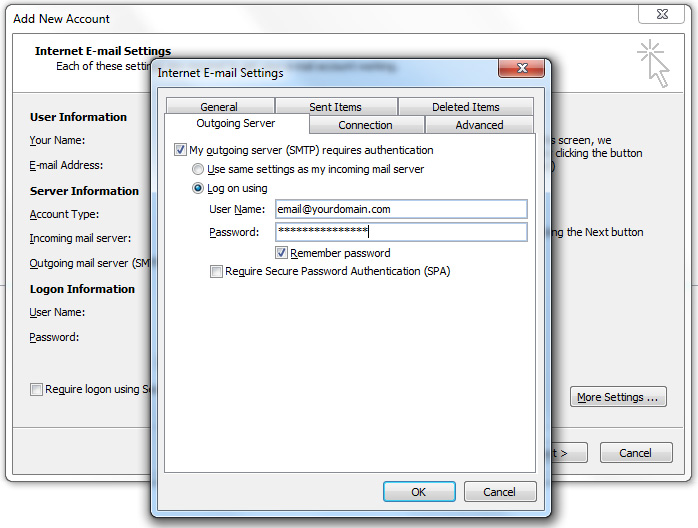Click the 'User Name:' label under Logon Information
698x528 pixels.
(57, 312)
